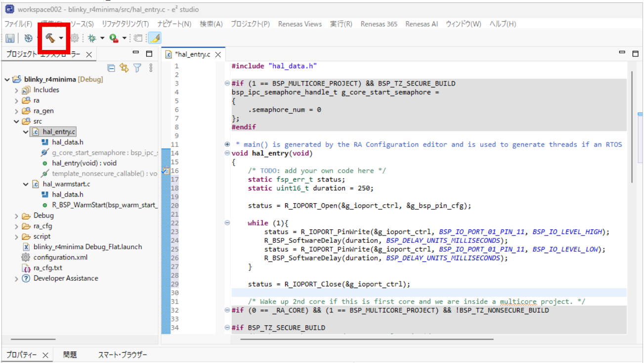Open the リファクタリング(T) menu
Screen dimensions: 644x363
pos(125,24)
